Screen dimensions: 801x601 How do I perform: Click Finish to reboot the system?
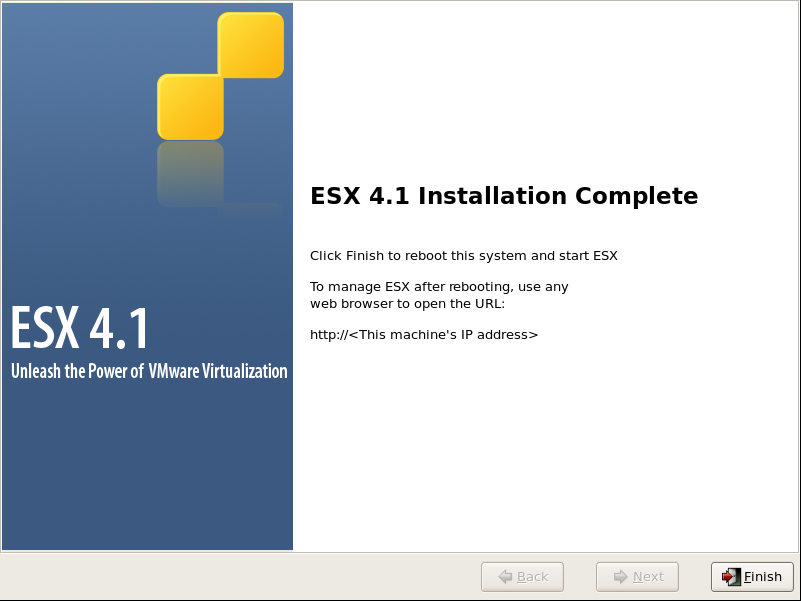[x=752, y=576]
